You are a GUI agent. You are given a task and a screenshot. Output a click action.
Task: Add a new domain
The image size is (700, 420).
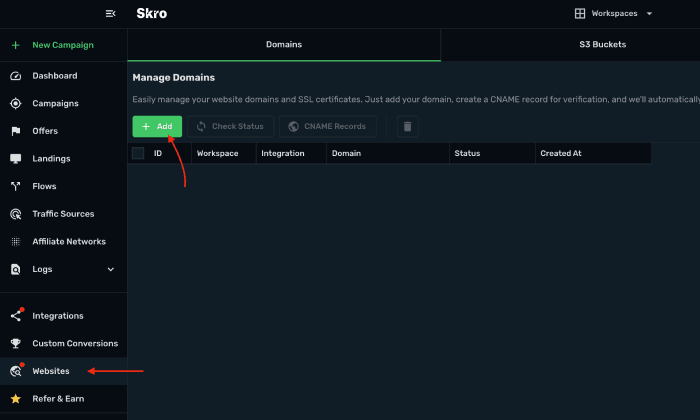157,126
